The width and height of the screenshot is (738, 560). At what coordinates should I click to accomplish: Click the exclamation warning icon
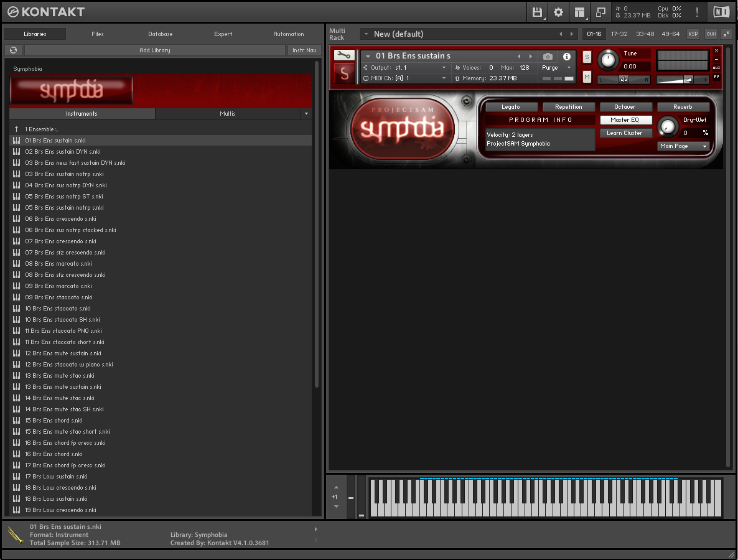(697, 12)
